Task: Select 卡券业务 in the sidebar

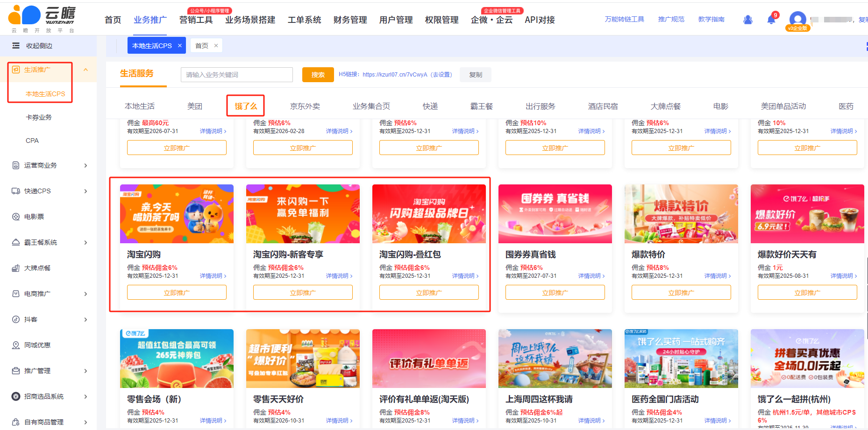Action: pos(39,117)
